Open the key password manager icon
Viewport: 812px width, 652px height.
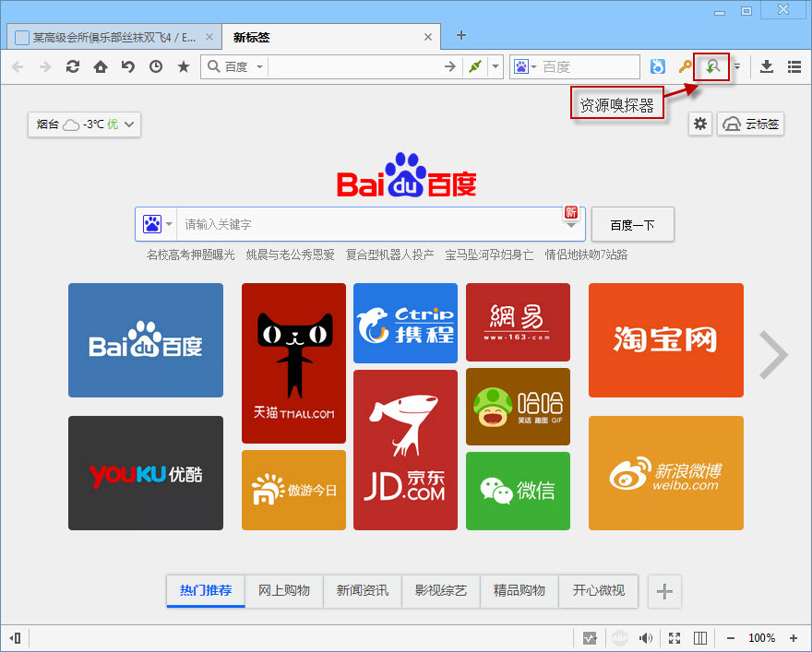tap(685, 66)
